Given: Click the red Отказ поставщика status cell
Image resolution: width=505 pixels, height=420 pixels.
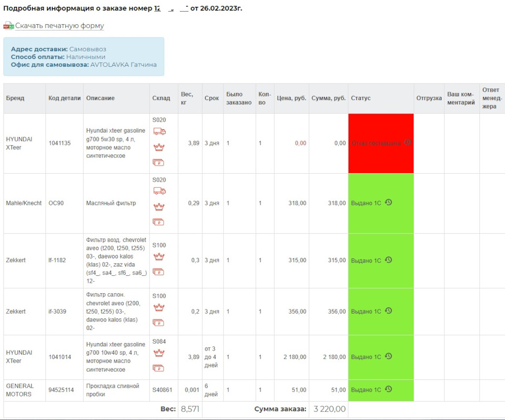Looking at the screenshot, I should pyautogui.click(x=381, y=143).
